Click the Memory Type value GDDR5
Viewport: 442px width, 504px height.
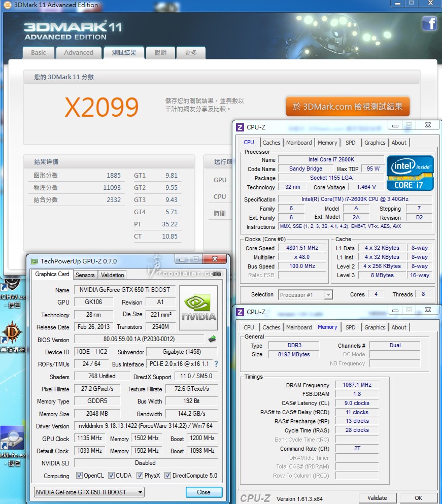coord(97,401)
